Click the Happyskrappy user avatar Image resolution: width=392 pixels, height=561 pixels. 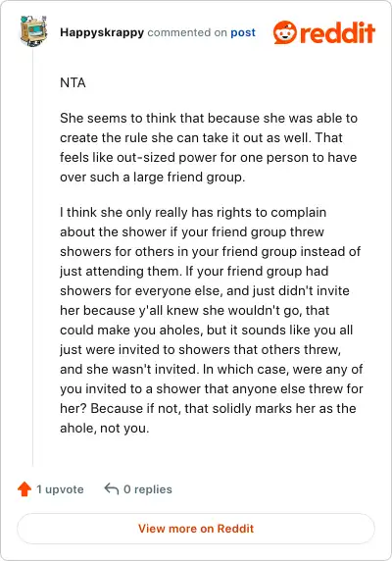[33, 30]
